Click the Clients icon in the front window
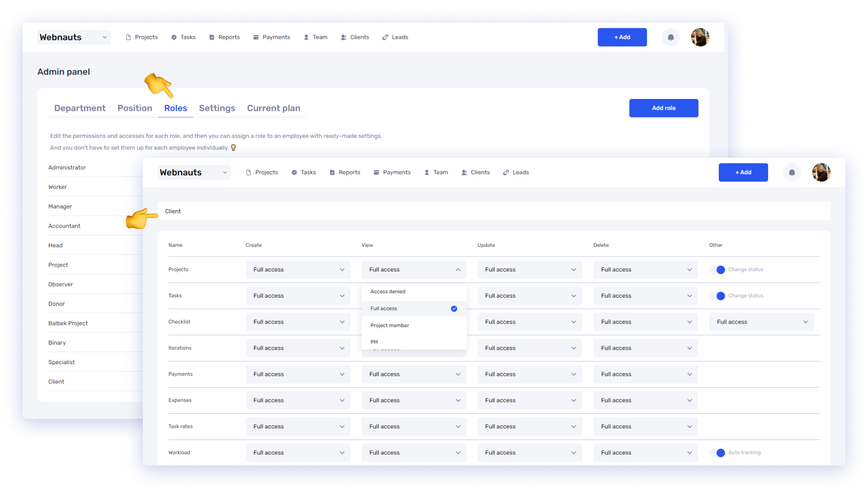The height and width of the screenshot is (488, 868). pos(464,172)
